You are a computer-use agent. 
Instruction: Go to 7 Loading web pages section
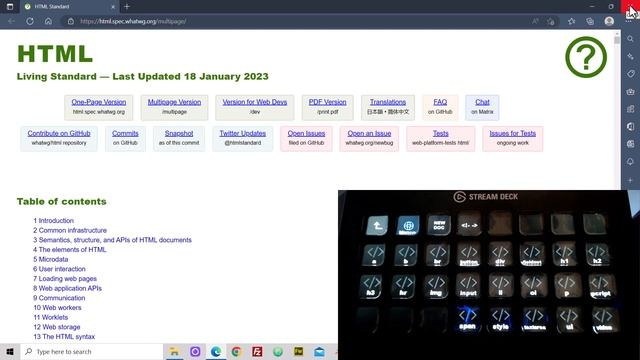click(65, 279)
